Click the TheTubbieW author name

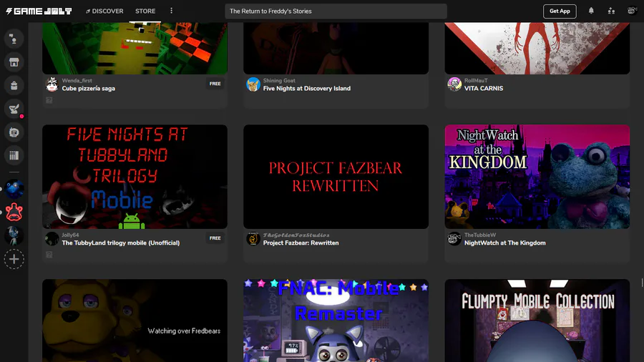click(480, 235)
